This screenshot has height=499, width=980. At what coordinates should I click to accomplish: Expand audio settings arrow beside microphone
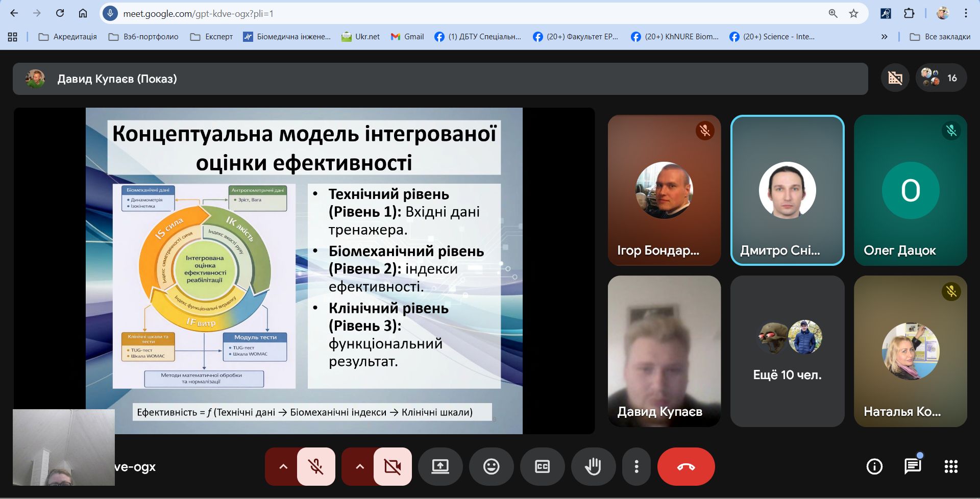[x=283, y=466]
